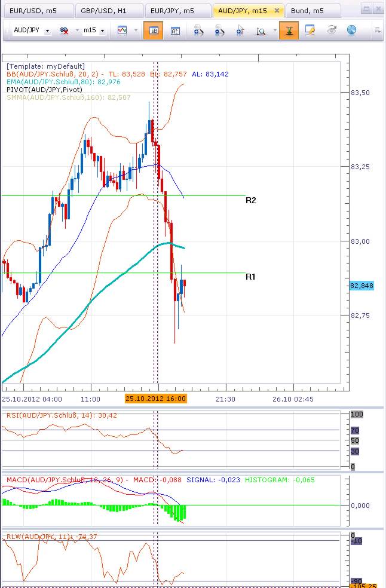The height and width of the screenshot is (588, 386).
Task: Toggle the second legend display button
Action: tap(175, 30)
